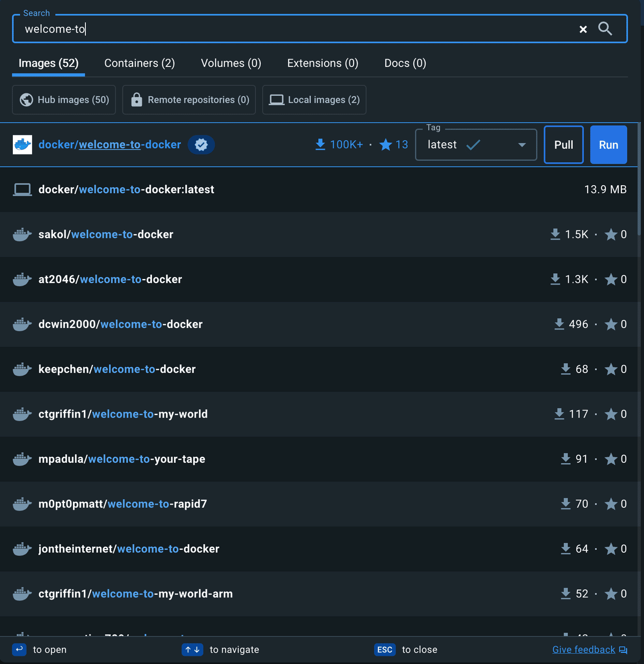Click the search magnifier icon
The width and height of the screenshot is (644, 664).
pos(605,29)
